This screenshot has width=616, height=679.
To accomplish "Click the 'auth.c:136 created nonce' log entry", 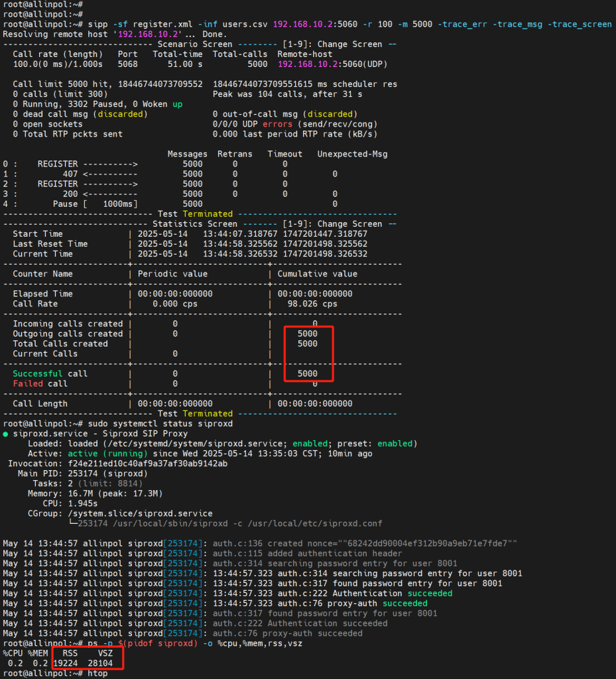I will pos(365,544).
